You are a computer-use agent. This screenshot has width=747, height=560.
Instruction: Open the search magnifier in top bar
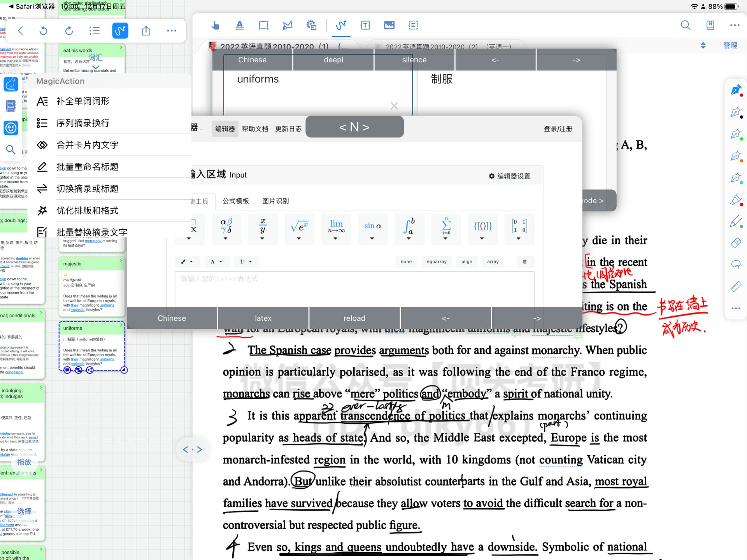pos(686,26)
